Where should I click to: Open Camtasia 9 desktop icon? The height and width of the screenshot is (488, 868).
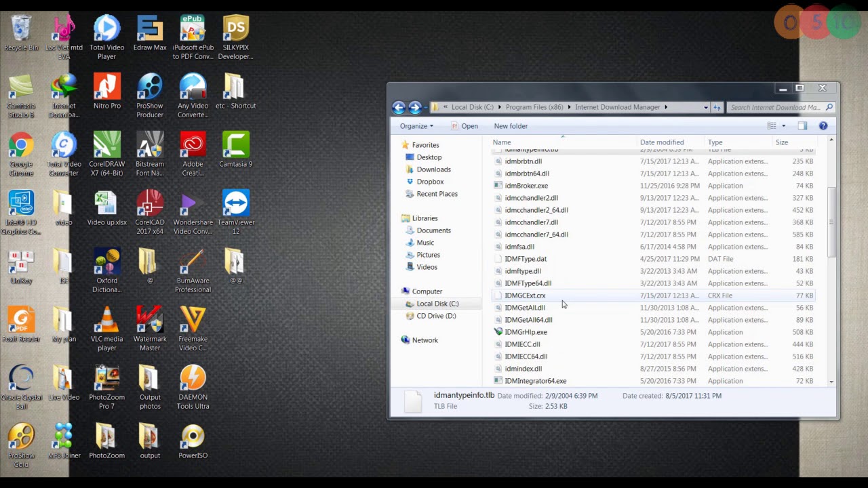(236, 149)
